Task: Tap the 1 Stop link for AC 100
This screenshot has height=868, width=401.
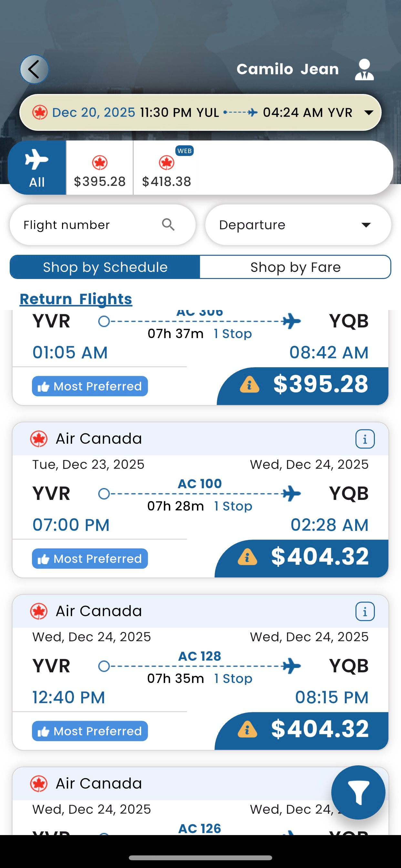Action: click(x=233, y=506)
